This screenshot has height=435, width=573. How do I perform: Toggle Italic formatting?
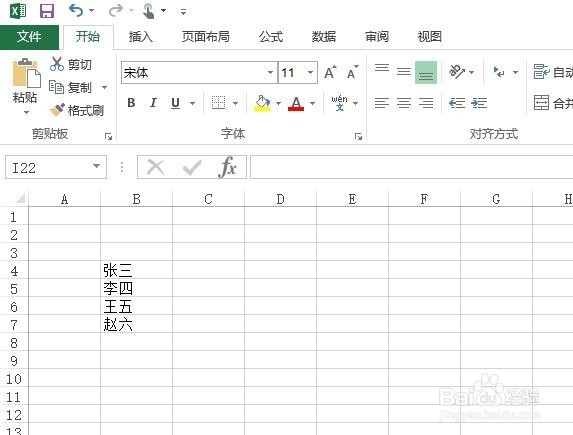pyautogui.click(x=153, y=103)
